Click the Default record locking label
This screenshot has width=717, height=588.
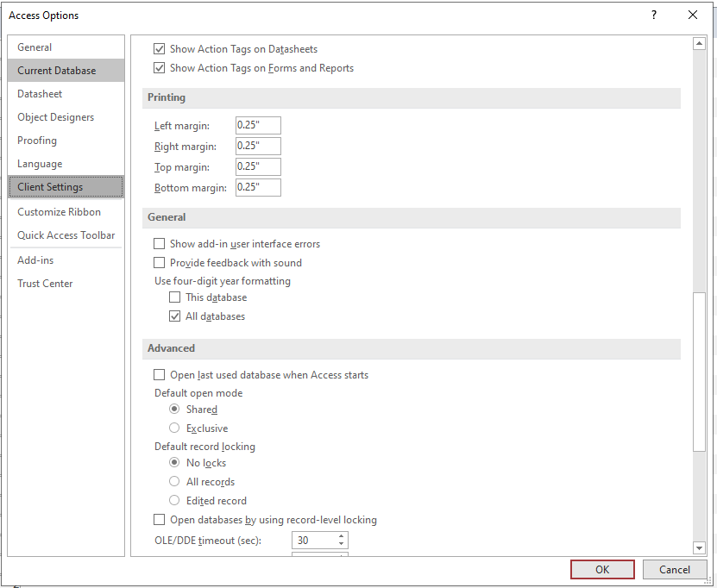(204, 447)
